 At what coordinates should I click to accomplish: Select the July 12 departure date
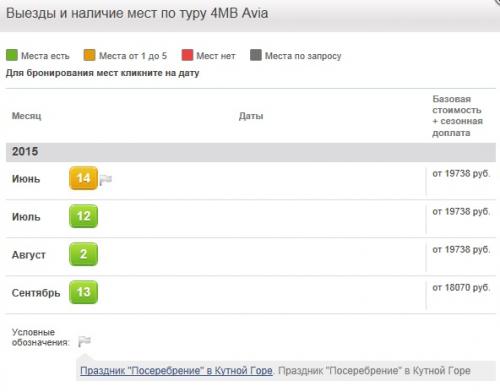(x=83, y=216)
